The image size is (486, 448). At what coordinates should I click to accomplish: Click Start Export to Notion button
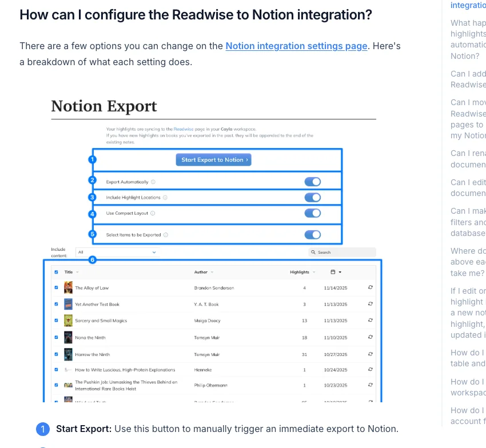pyautogui.click(x=214, y=160)
